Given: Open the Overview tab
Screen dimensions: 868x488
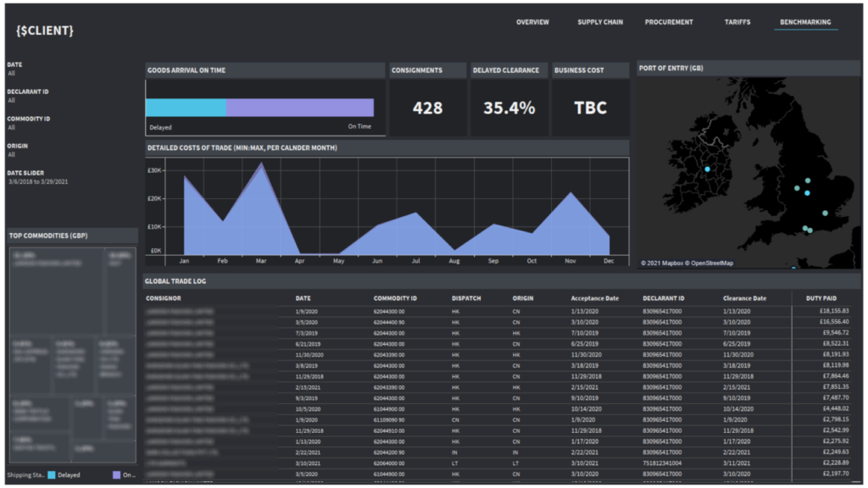Looking at the screenshot, I should (532, 22).
